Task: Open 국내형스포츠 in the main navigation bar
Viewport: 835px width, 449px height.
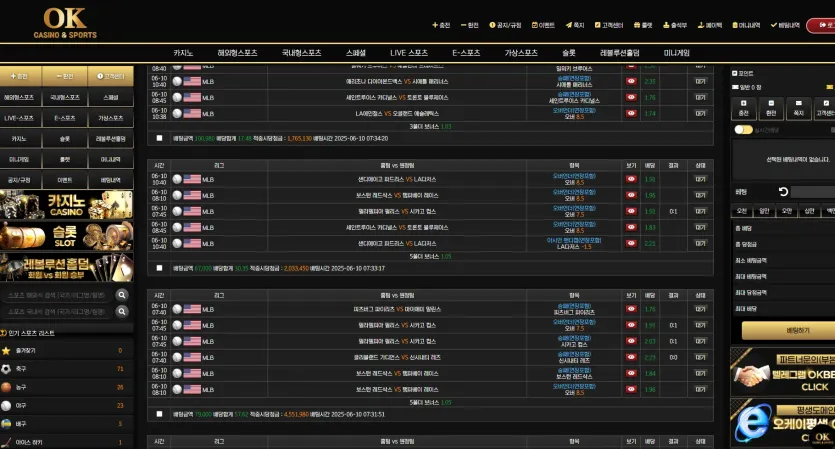Action: 301,53
